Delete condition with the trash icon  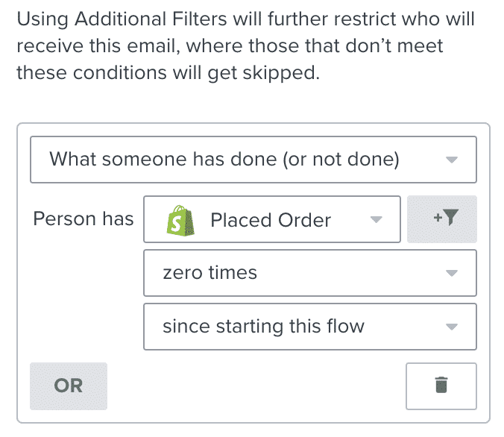(441, 386)
